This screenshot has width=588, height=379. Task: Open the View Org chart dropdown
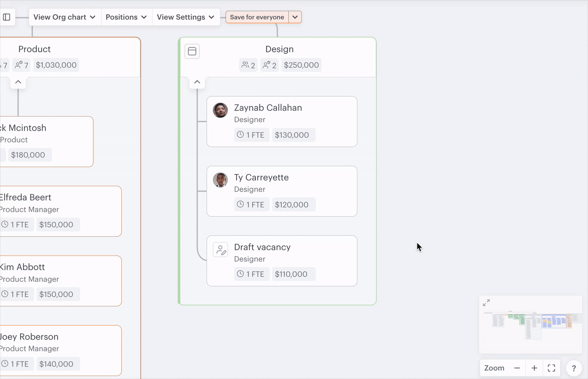pos(64,17)
